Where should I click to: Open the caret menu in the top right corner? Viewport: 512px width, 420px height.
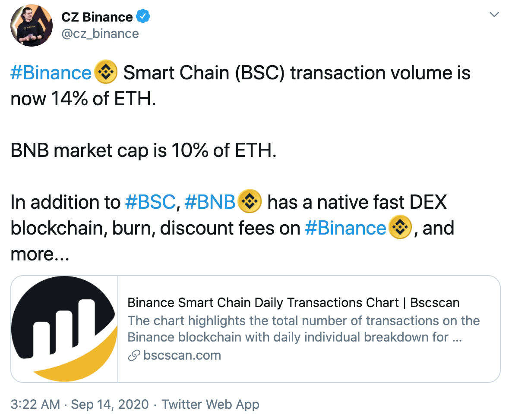coord(494,14)
